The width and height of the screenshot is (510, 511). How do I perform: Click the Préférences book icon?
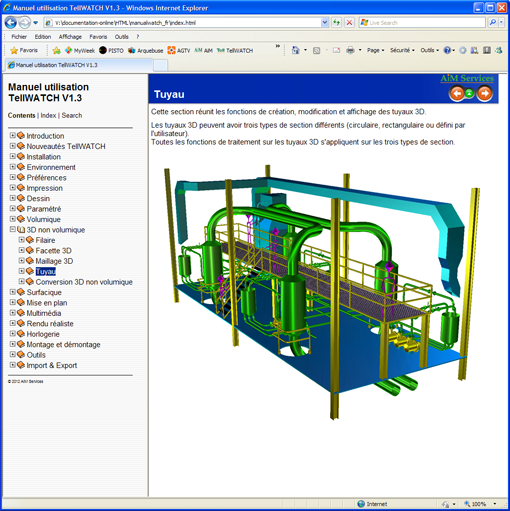tap(21, 177)
